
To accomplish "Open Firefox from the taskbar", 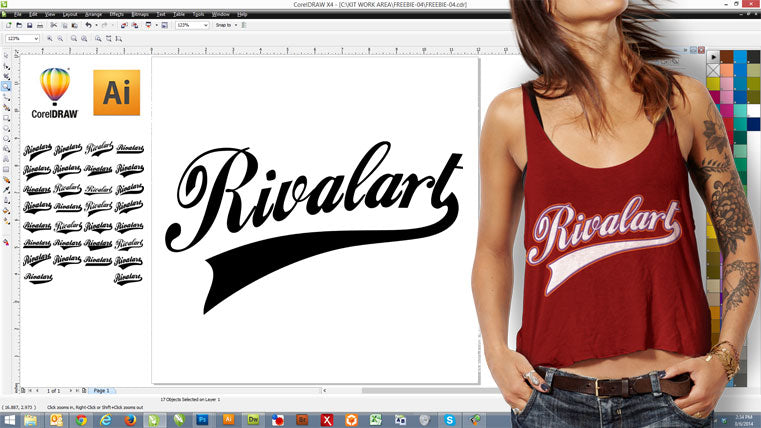I will (130, 420).
